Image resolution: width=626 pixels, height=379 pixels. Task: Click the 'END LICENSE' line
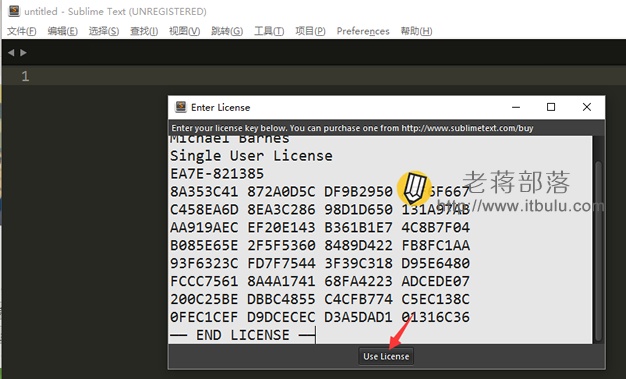[x=242, y=335]
